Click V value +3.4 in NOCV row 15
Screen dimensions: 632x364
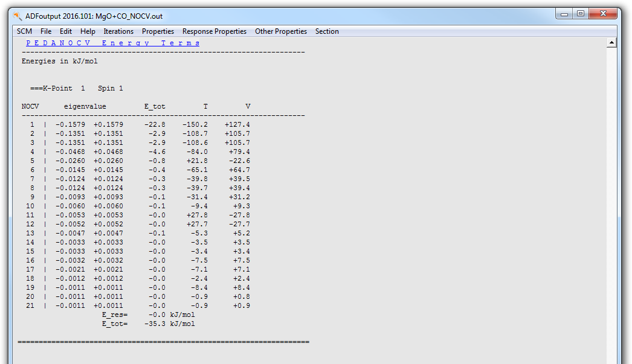coord(242,252)
